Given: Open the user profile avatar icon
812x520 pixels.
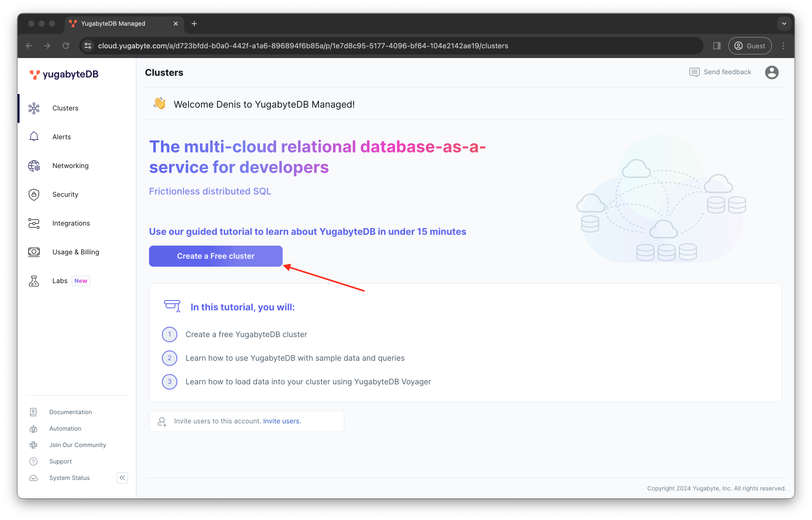Looking at the screenshot, I should point(771,72).
